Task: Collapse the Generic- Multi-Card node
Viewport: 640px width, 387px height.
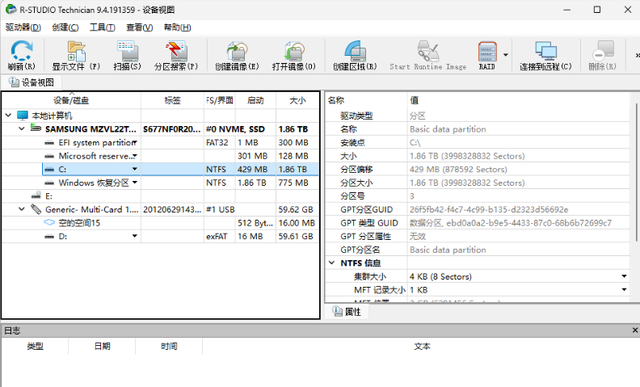Action: pyautogui.click(x=22, y=209)
